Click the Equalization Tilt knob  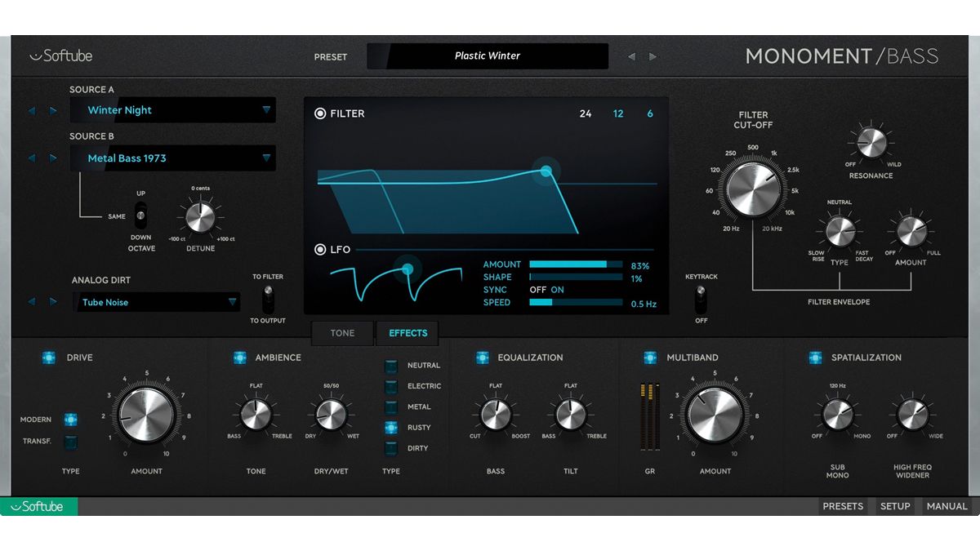[x=571, y=415]
